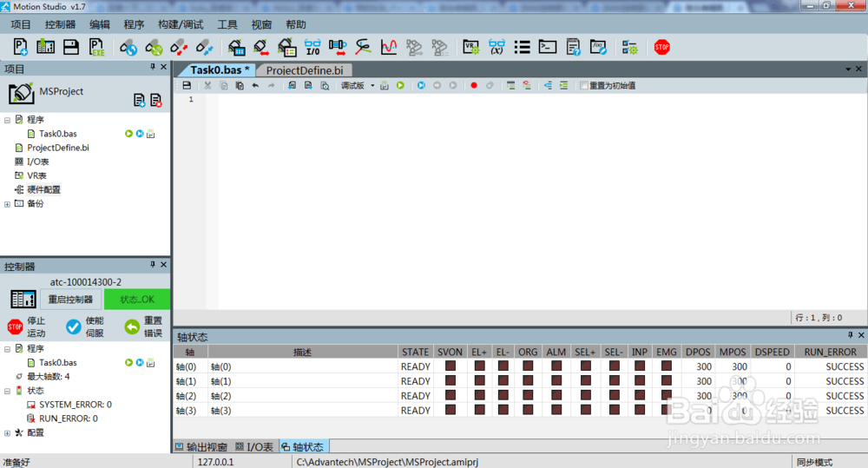Click EL+ indicator for 轴(2)
Screen dimensions: 868x468
pyautogui.click(x=479, y=395)
